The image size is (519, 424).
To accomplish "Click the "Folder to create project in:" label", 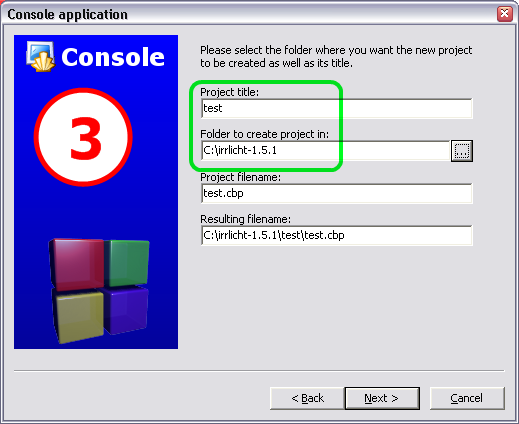I will [264, 134].
